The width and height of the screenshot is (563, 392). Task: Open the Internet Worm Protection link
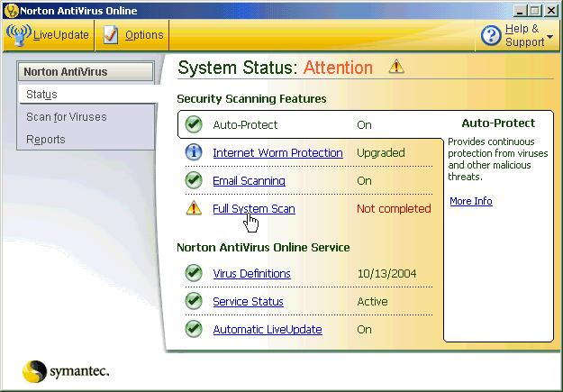point(277,152)
